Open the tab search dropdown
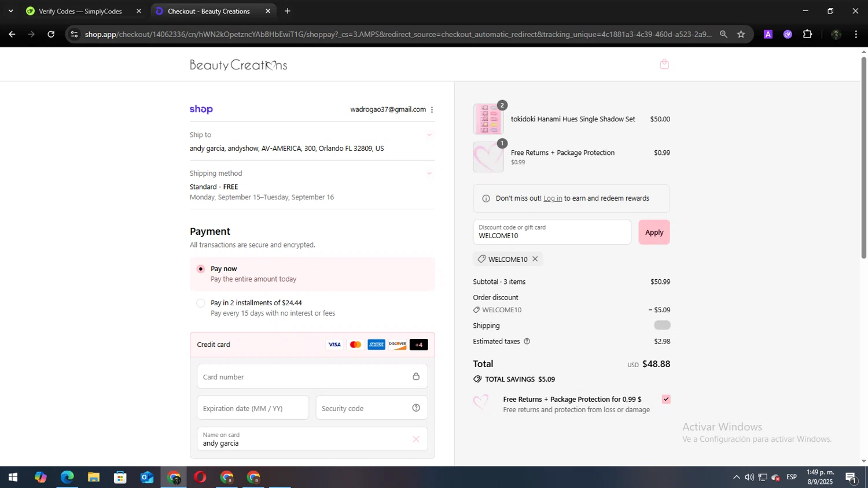Viewport: 868px width, 488px height. click(x=10, y=11)
